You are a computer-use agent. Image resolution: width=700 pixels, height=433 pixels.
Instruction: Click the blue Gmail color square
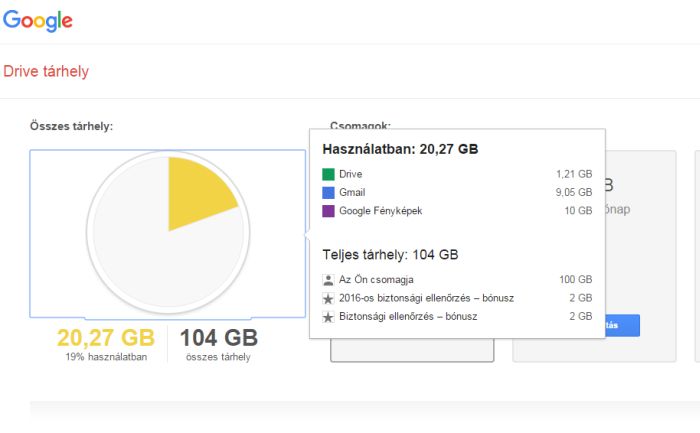pyautogui.click(x=328, y=192)
